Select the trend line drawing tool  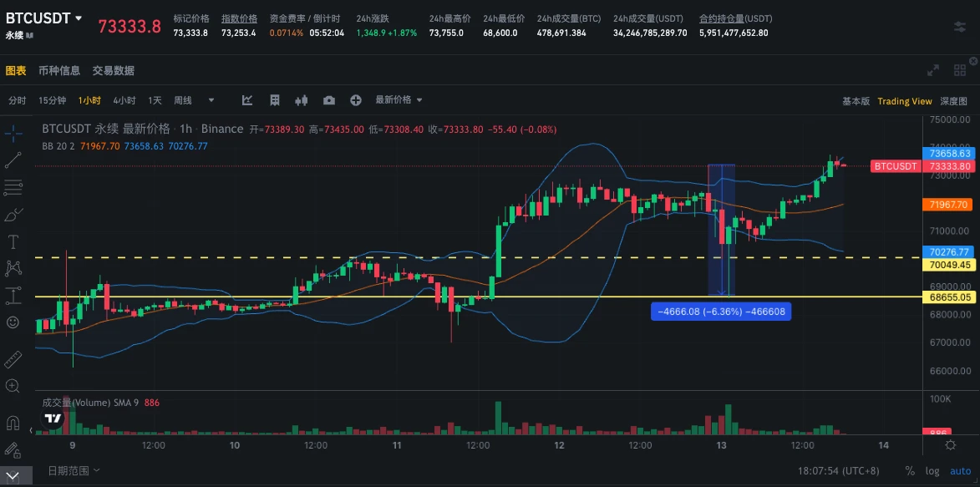point(13,160)
